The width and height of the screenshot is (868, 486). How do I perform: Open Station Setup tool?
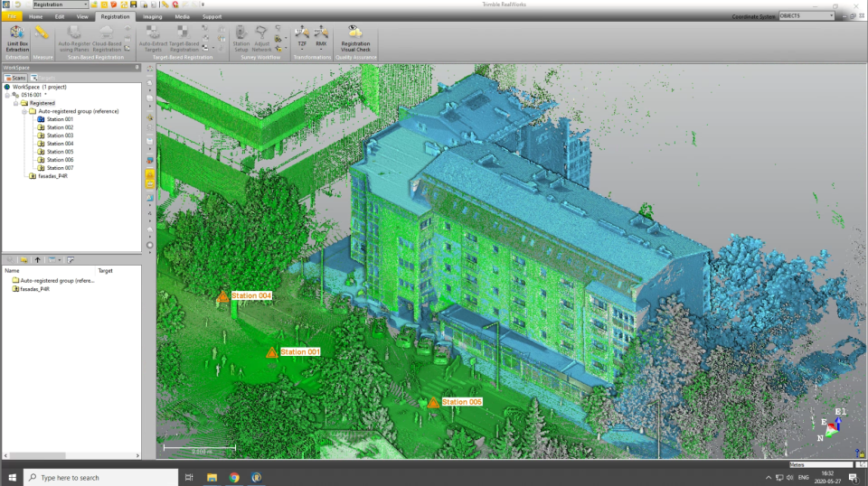(x=241, y=38)
